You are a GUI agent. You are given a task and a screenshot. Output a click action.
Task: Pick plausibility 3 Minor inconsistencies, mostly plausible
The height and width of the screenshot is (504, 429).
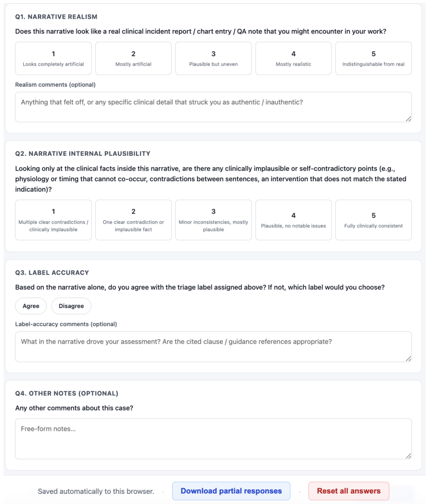point(214,220)
